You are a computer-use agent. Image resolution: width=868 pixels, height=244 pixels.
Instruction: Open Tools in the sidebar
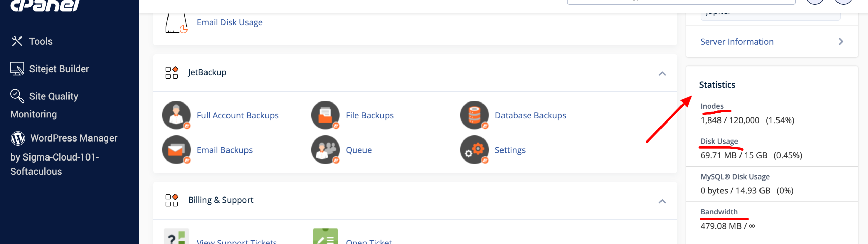(x=41, y=41)
